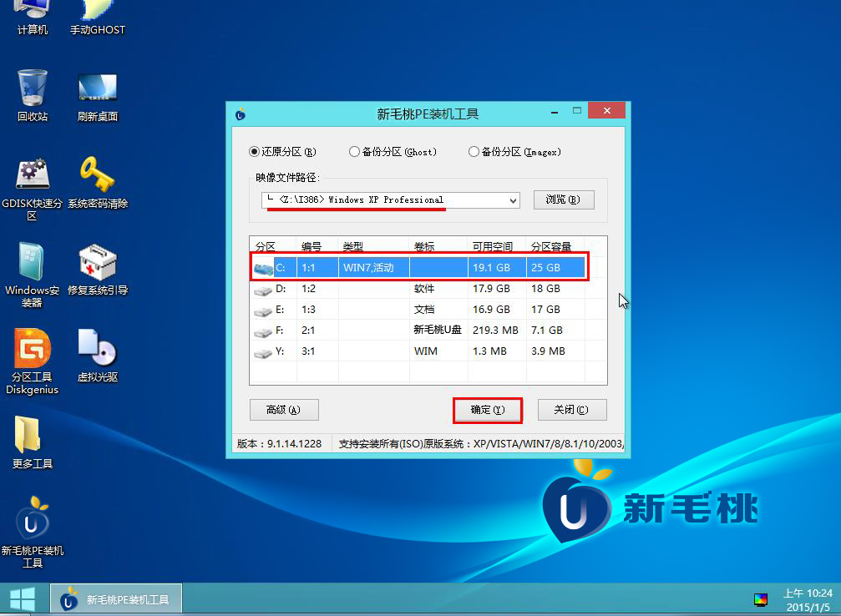
Task: Minimize the 新毛桃PE装机工具 dialog
Action: pos(555,111)
